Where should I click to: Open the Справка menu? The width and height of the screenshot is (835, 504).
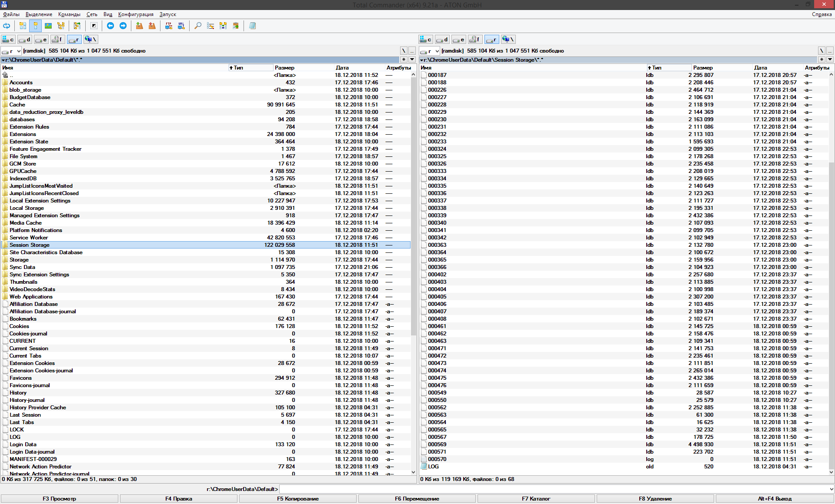pyautogui.click(x=822, y=14)
